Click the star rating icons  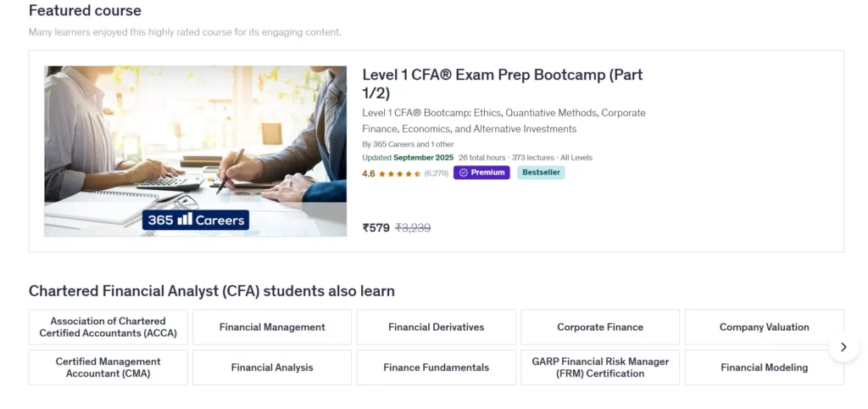tap(399, 174)
